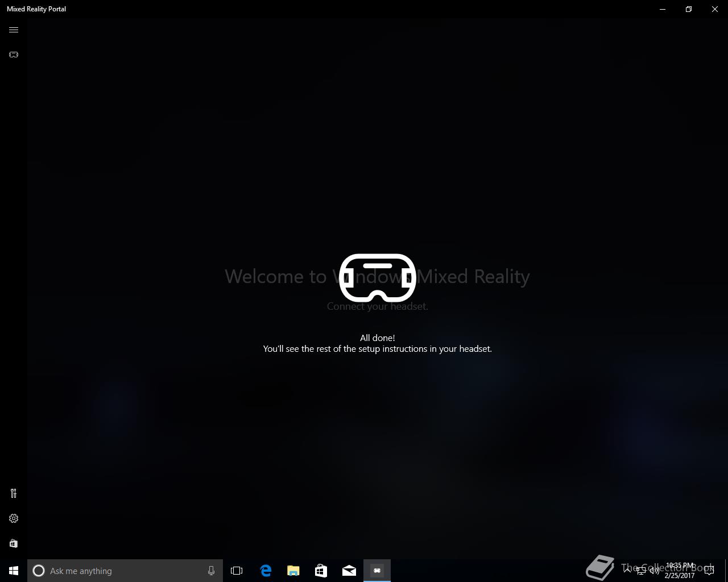The width and height of the screenshot is (728, 582).
Task: Close the Mixed Reality Portal window
Action: coord(715,9)
